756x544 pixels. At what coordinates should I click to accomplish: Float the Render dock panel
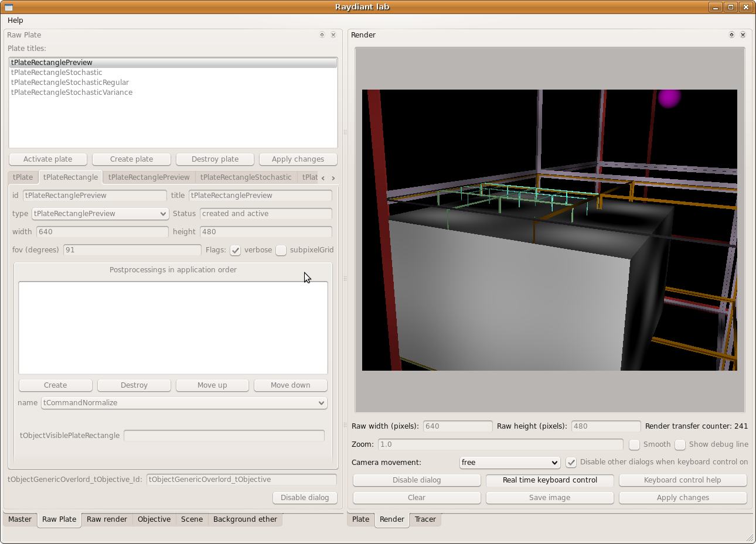coord(731,35)
